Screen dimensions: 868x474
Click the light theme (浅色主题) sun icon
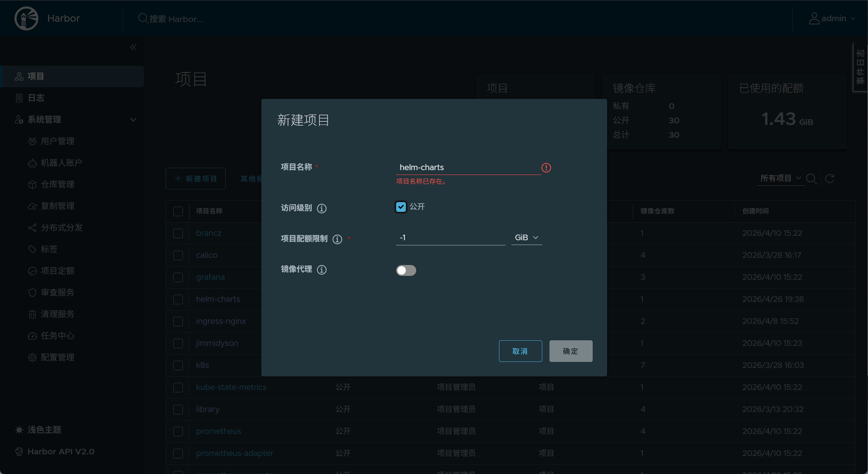tap(19, 430)
